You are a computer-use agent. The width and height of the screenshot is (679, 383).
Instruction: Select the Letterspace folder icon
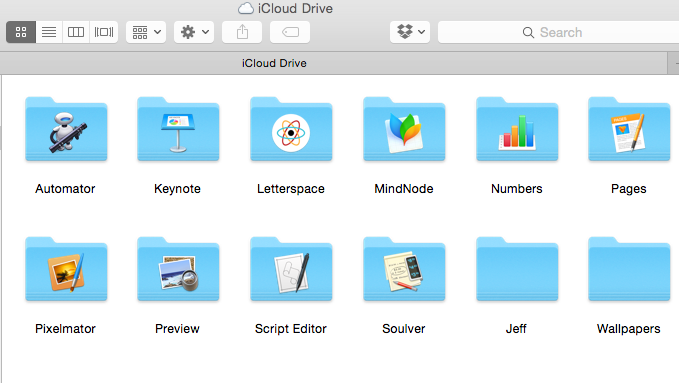(291, 129)
